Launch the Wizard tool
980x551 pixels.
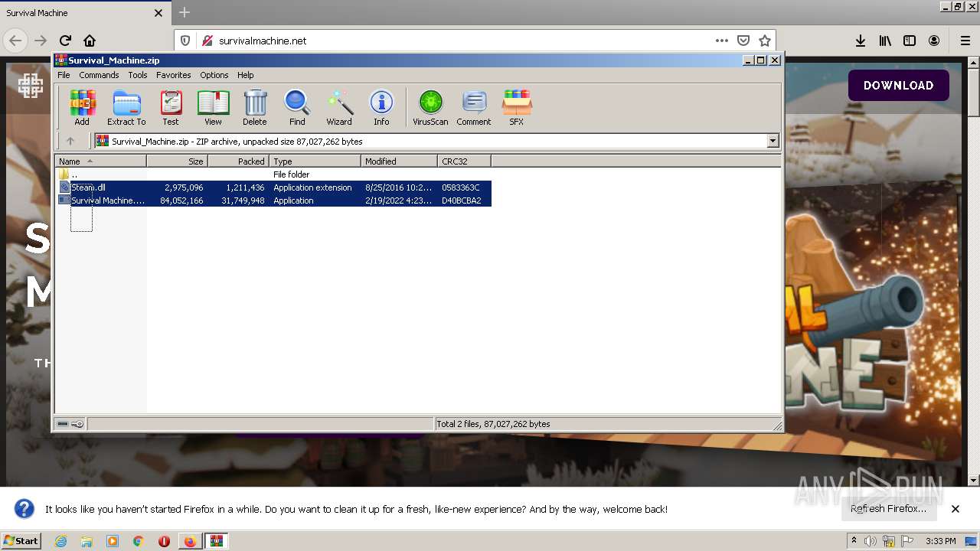(x=339, y=107)
